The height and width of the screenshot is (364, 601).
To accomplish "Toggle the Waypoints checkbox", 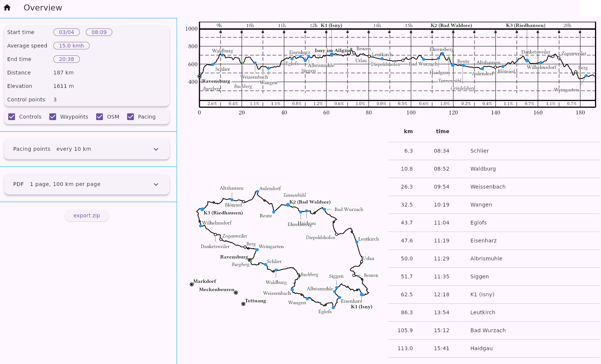I will pyautogui.click(x=53, y=117).
